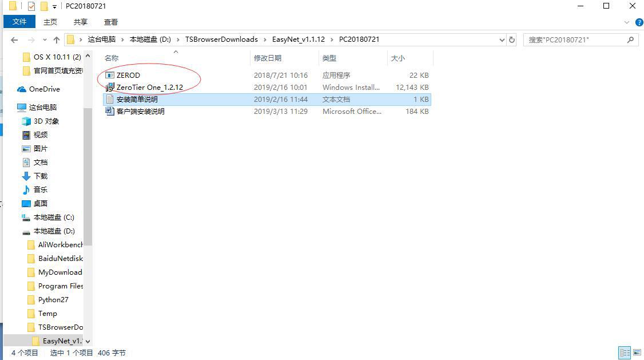Open the 文件 menu

19,22
